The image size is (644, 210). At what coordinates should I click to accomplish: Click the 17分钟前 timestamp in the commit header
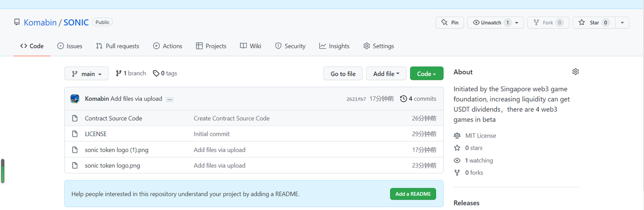click(x=382, y=99)
